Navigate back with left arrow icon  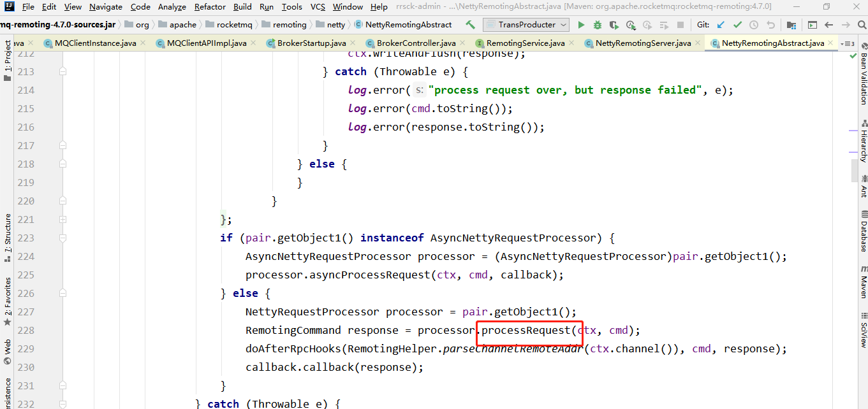[829, 25]
